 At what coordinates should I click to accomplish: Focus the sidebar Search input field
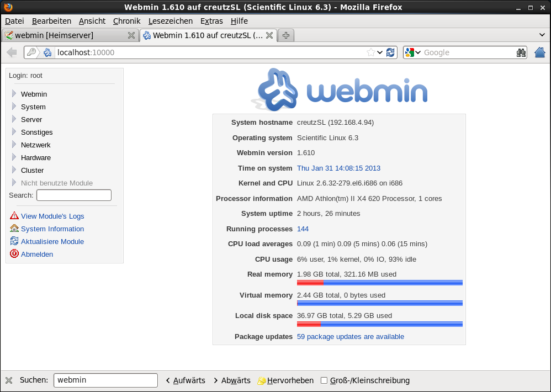coord(74,195)
